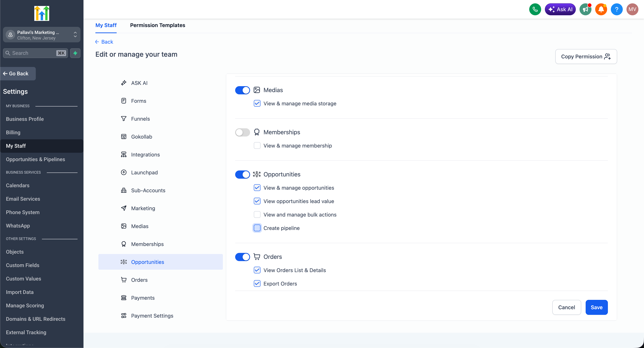Screen dimensions: 644x348
Task: Click the Cancel button
Action: (x=566, y=307)
